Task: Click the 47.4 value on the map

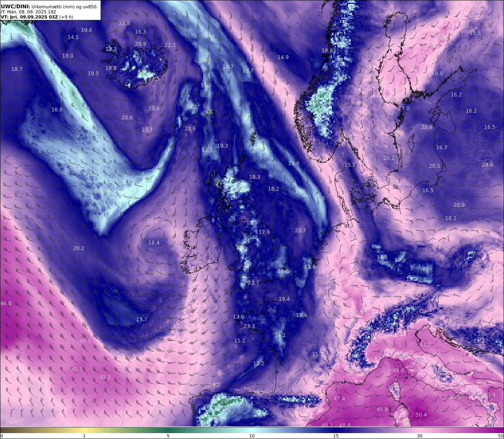Action: (339, 399)
